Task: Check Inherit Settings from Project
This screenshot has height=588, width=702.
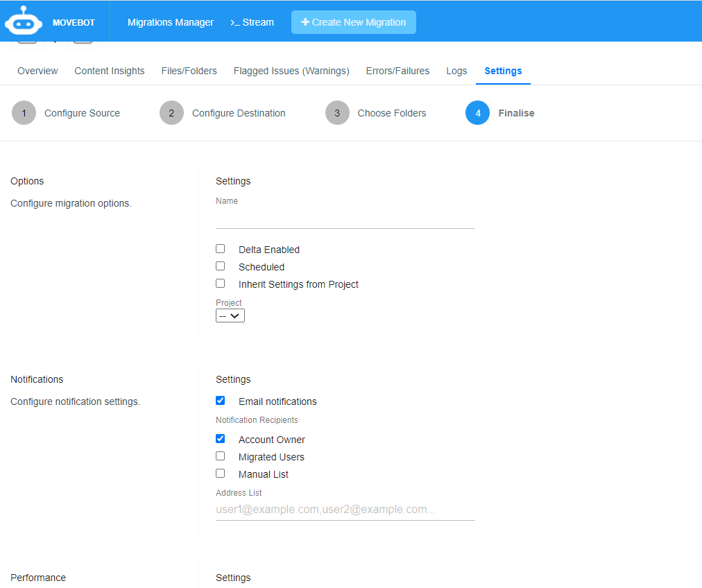Action: click(221, 284)
